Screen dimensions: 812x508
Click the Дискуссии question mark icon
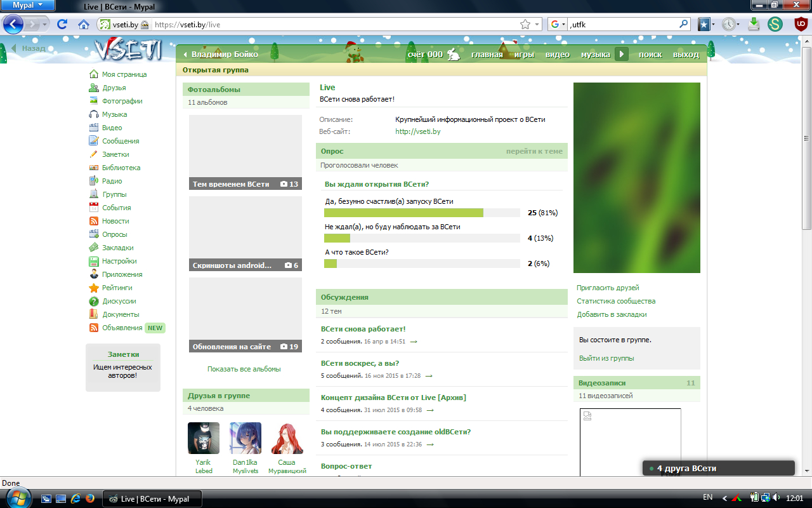point(94,301)
